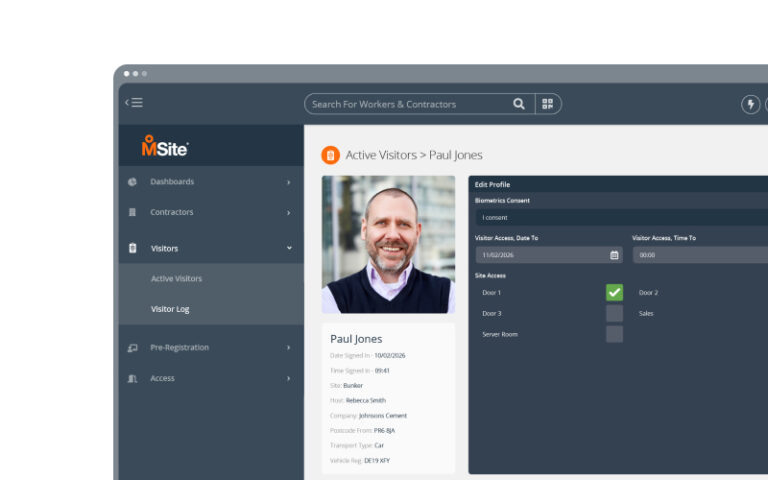The height and width of the screenshot is (480, 768).
Task: Open the QR code scanner icon
Action: (x=548, y=104)
